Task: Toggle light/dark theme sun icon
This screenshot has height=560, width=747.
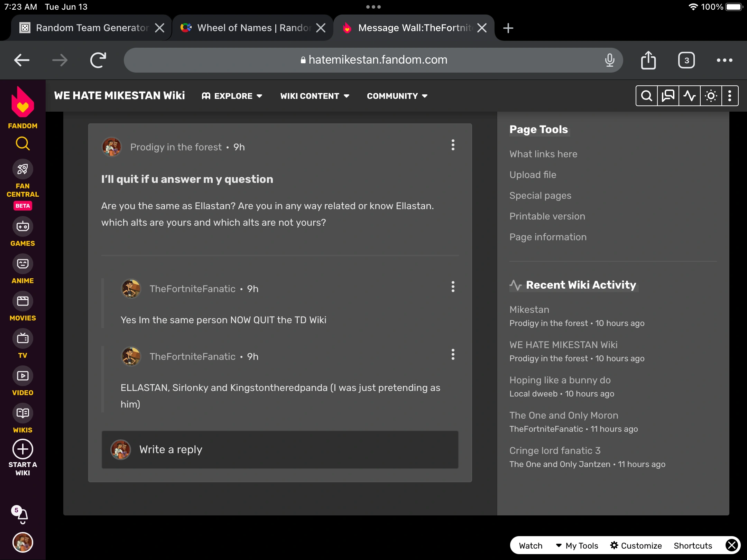Action: point(711,96)
